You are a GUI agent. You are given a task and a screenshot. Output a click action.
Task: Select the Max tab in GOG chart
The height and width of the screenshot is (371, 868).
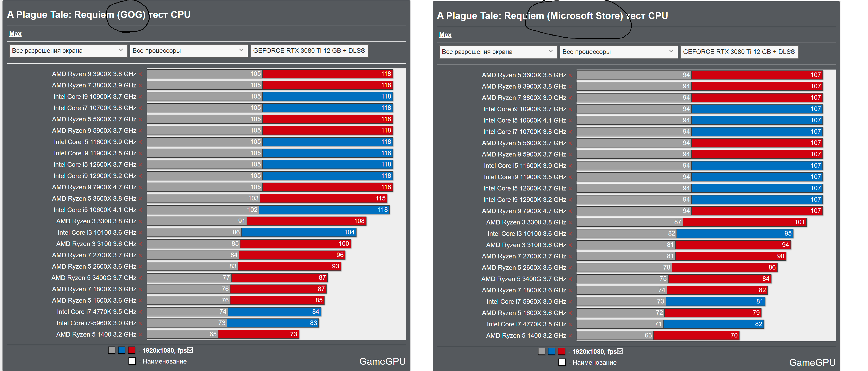pyautogui.click(x=15, y=34)
